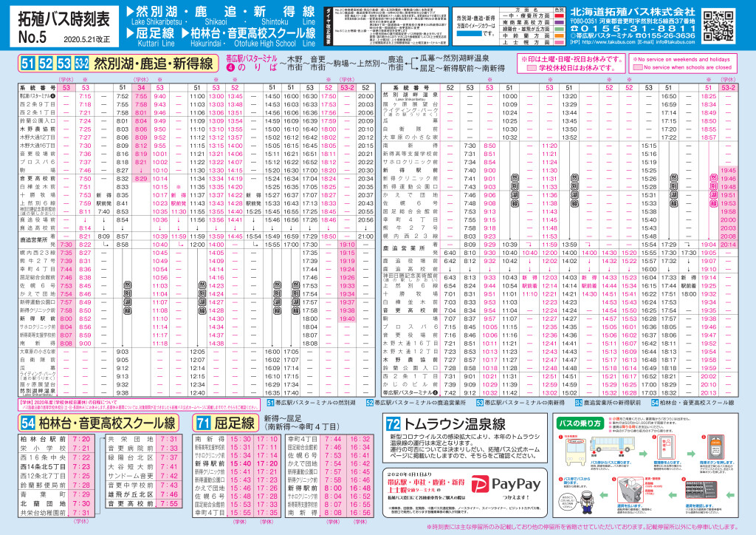Click the 屈足～新得駅前～南新得 route branch text
The width and height of the screenshot is (756, 535).
pos(462,68)
